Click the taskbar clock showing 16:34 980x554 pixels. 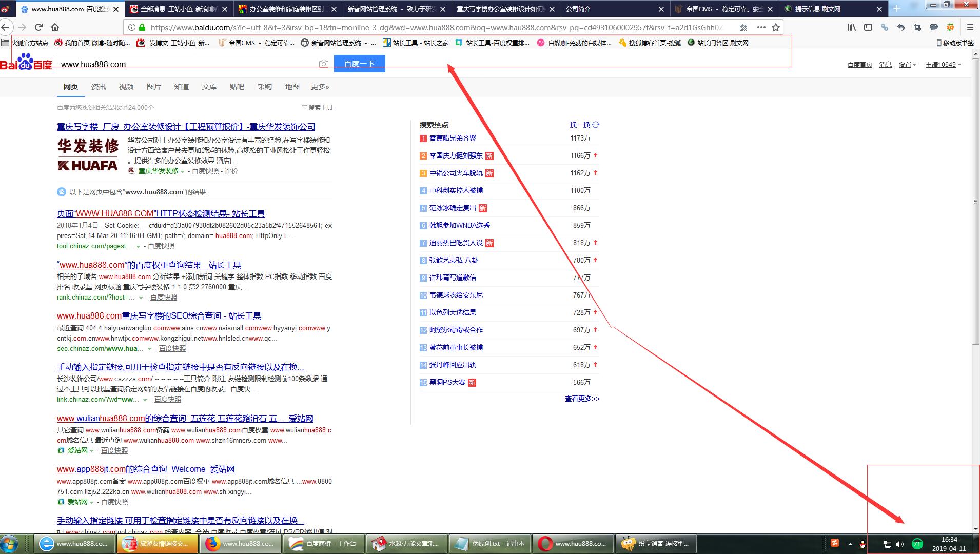tap(949, 544)
